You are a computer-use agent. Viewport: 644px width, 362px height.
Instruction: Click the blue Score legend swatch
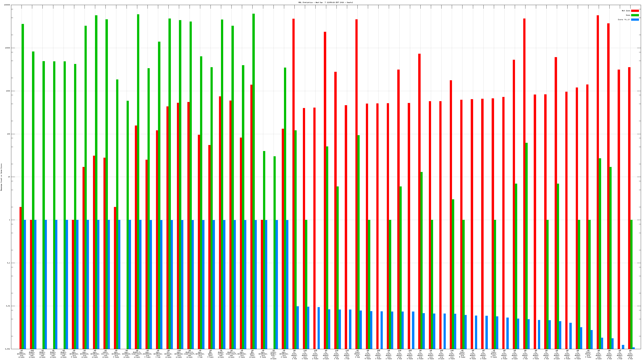[x=635, y=20]
